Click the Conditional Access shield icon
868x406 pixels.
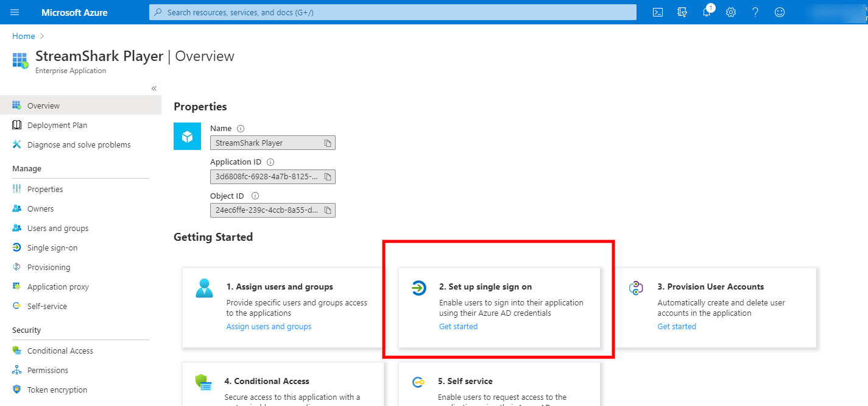pos(203,382)
